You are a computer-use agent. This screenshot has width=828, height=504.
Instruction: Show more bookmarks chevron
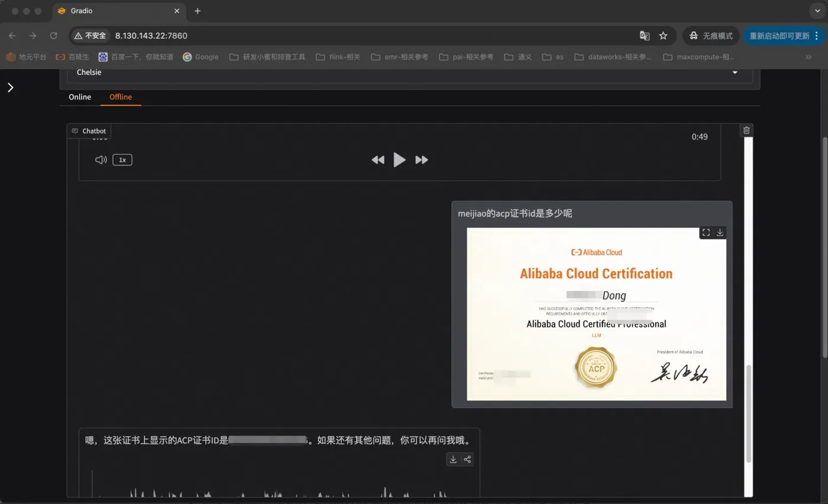(x=808, y=57)
